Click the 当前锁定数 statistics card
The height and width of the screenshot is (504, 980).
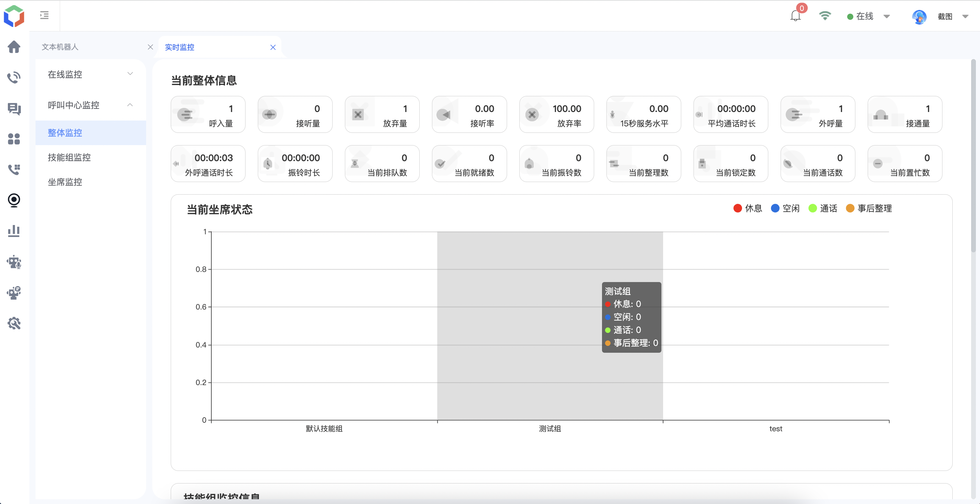click(x=730, y=164)
